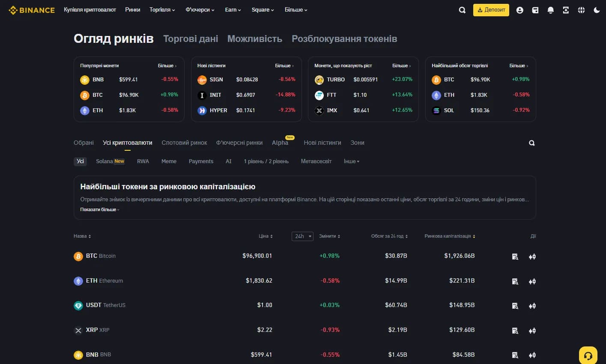Open the user profile icon
Screen dimensions: 606x364
pyautogui.click(x=520, y=10)
